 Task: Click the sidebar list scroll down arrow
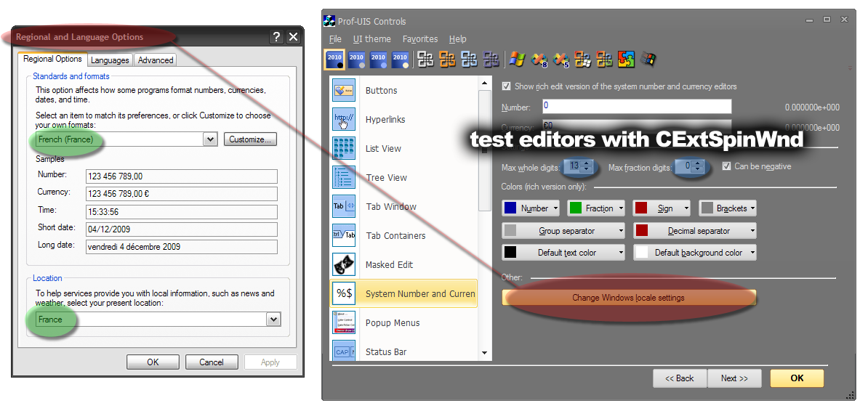tap(484, 353)
